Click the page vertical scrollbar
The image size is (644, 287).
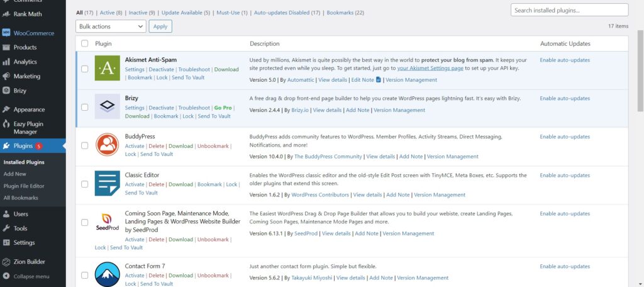(x=640, y=70)
